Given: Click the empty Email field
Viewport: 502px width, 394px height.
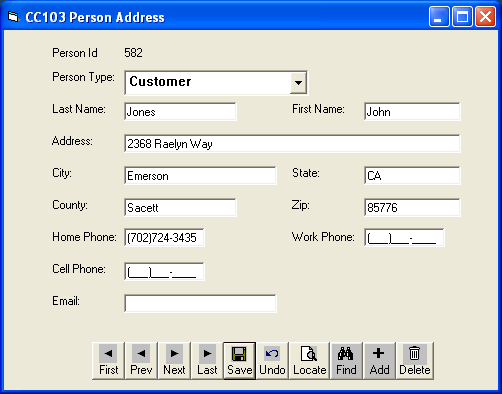Looking at the screenshot, I should click(200, 304).
